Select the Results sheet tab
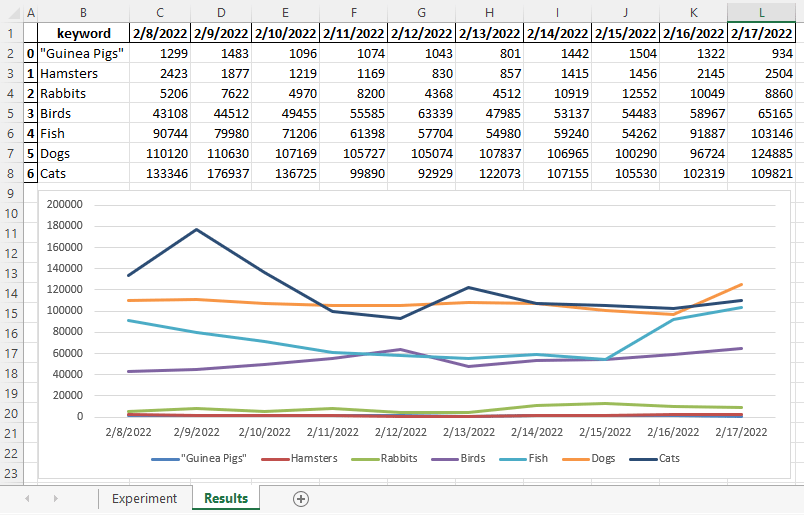The width and height of the screenshot is (804, 515). coord(226,498)
